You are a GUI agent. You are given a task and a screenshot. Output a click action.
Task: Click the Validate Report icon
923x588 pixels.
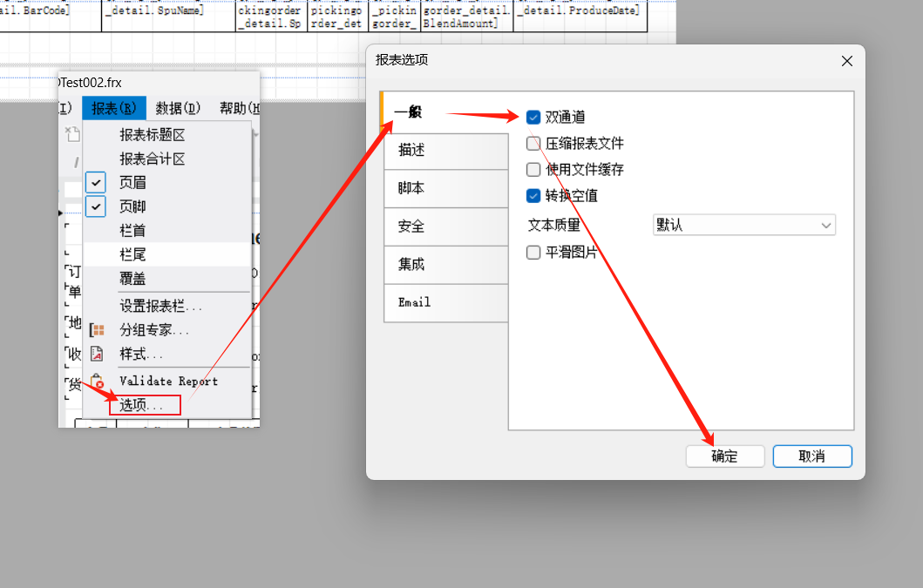(x=98, y=381)
